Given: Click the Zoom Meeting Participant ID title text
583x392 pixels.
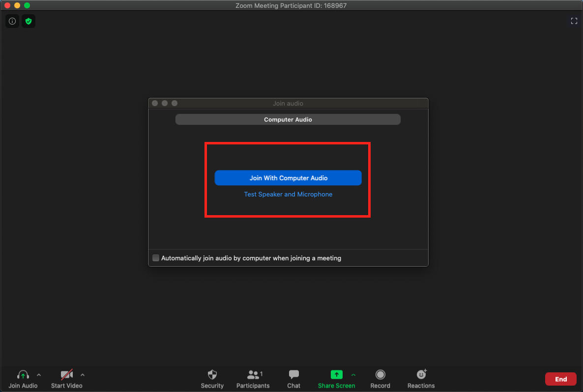Looking at the screenshot, I should tap(291, 5).
